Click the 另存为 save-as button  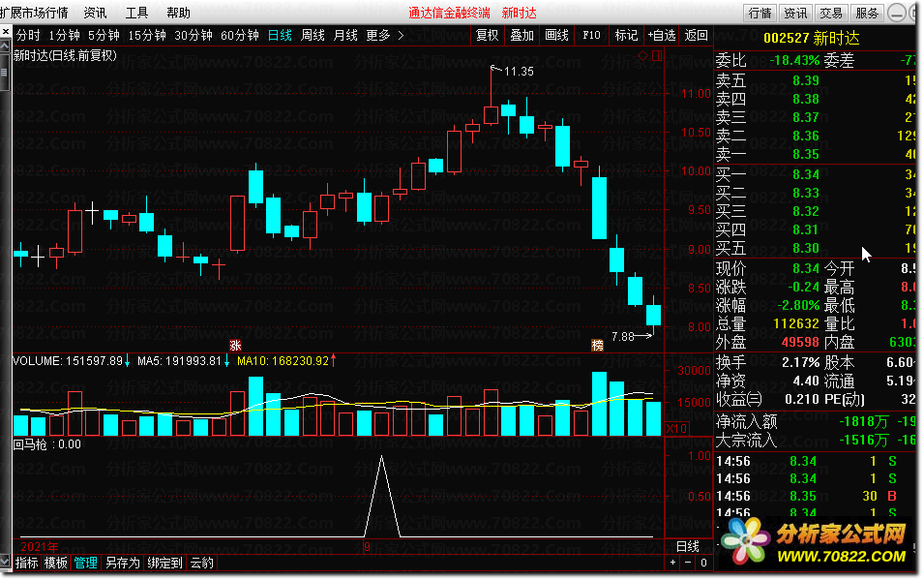(123, 563)
